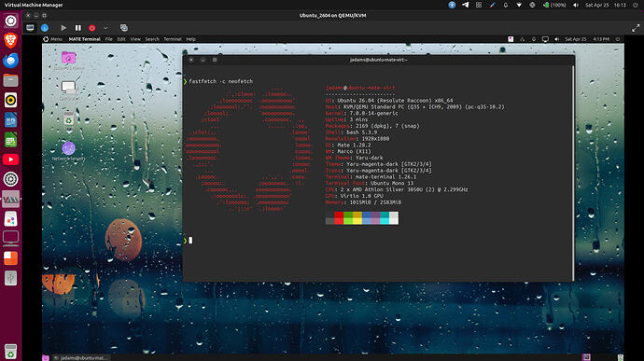Click the terminal scrollbar

pos(573,173)
